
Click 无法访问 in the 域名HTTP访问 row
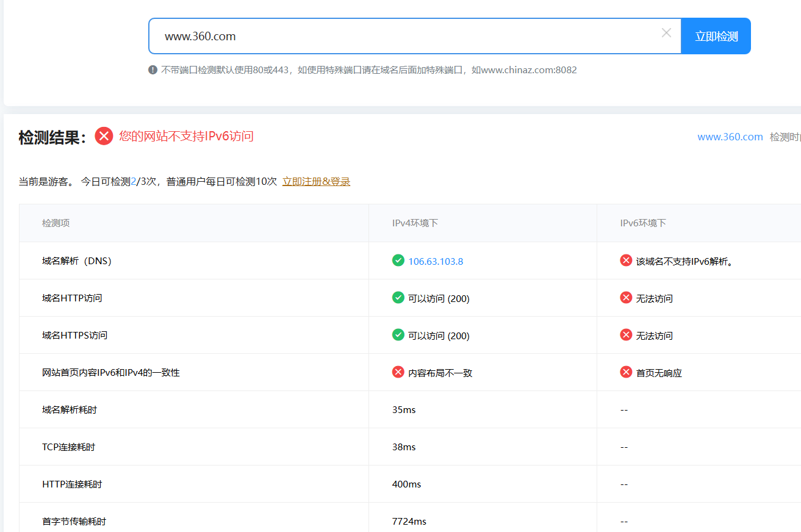tap(655, 299)
